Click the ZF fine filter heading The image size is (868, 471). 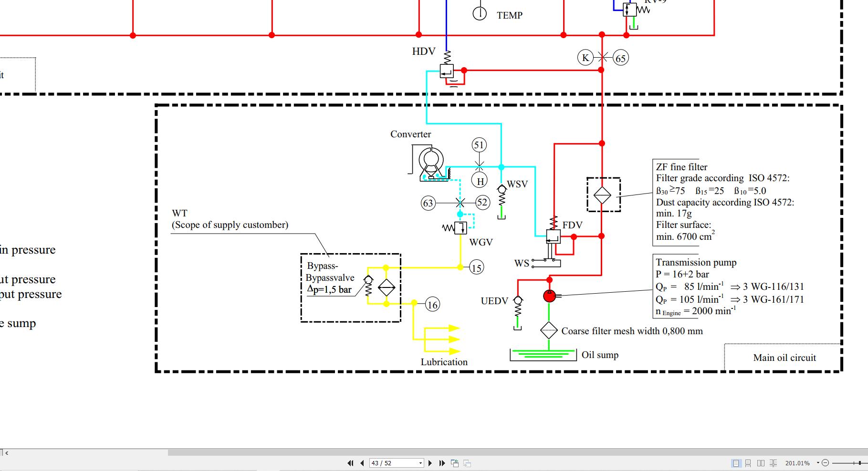click(681, 167)
